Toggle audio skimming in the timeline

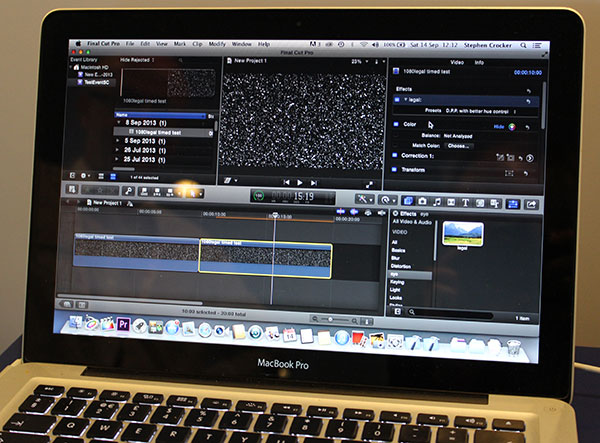(x=354, y=212)
